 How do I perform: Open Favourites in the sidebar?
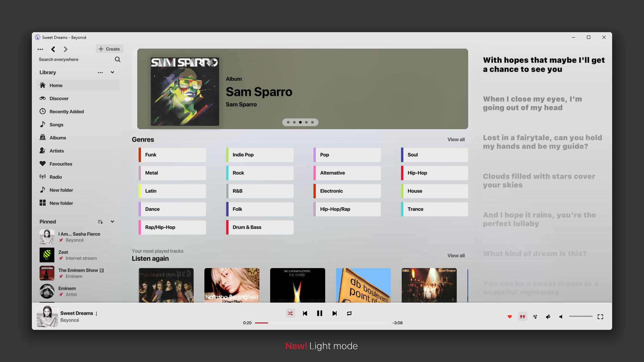pyautogui.click(x=61, y=164)
